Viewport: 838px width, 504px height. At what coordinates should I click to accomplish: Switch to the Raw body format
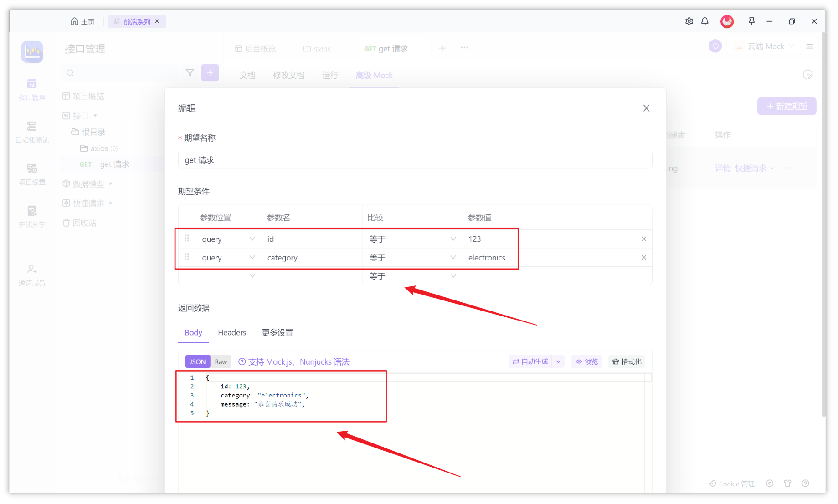tap(221, 361)
